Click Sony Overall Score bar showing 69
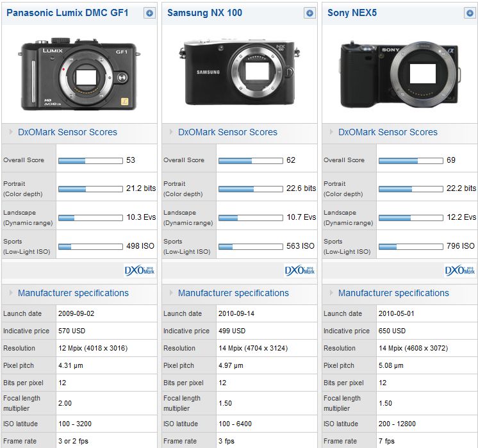The height and width of the screenshot is (448, 478). click(x=411, y=161)
